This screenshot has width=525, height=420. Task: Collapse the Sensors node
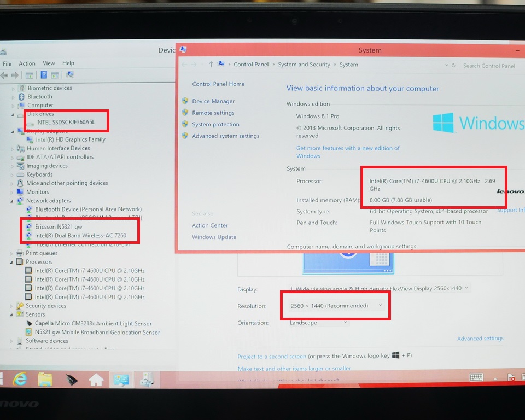point(11,315)
